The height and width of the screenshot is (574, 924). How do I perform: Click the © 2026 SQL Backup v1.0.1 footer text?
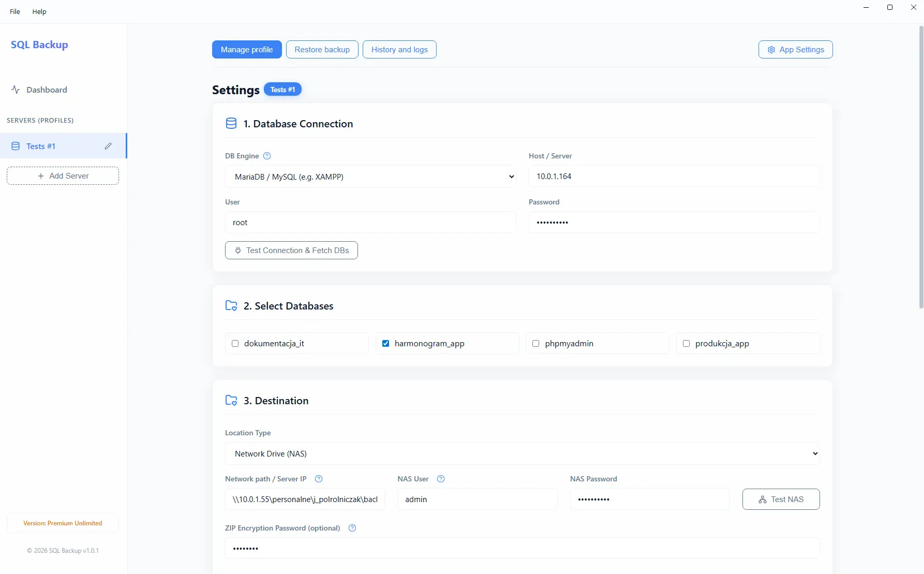point(63,551)
